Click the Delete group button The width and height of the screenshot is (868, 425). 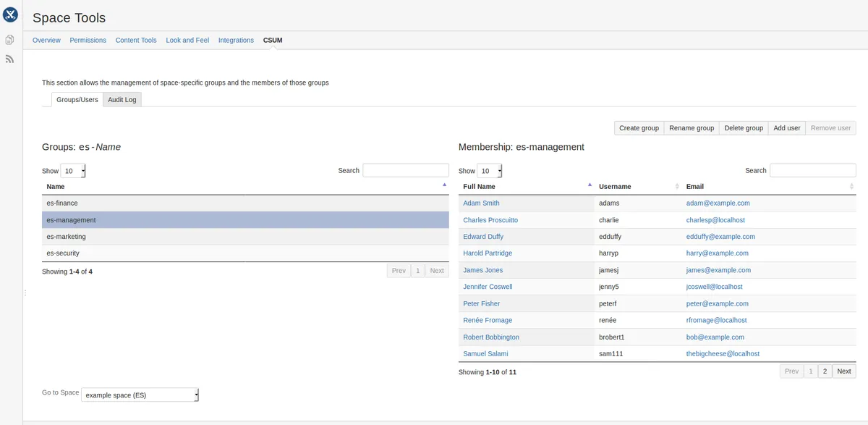pyautogui.click(x=744, y=127)
